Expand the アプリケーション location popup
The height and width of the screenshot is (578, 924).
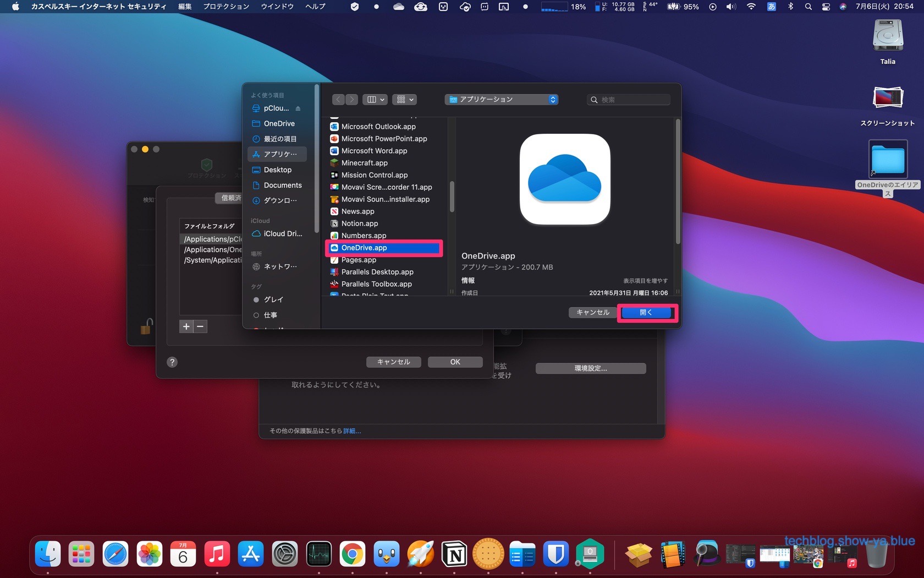click(501, 100)
